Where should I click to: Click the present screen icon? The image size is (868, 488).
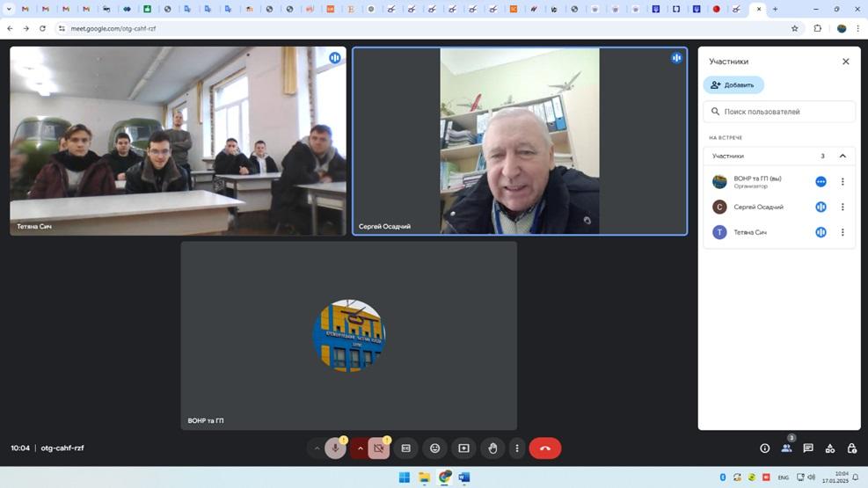click(463, 448)
